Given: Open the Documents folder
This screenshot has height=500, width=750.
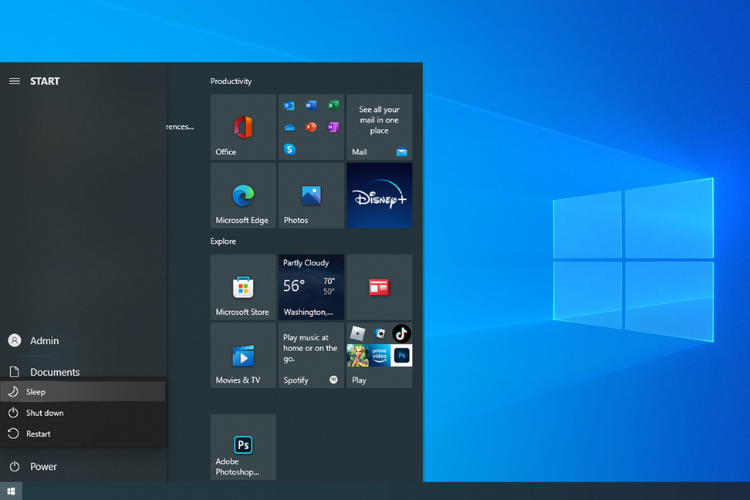Looking at the screenshot, I should pyautogui.click(x=83, y=372).
